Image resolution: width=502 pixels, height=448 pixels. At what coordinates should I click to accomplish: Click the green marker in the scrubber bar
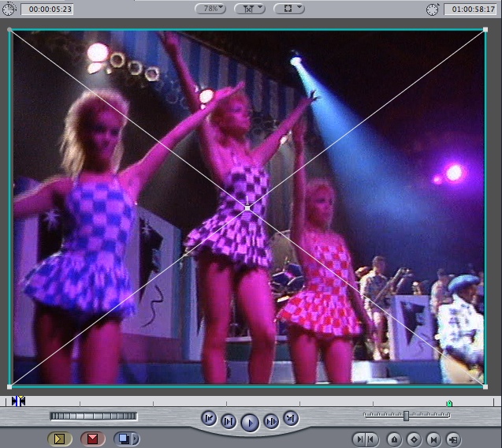point(449,403)
